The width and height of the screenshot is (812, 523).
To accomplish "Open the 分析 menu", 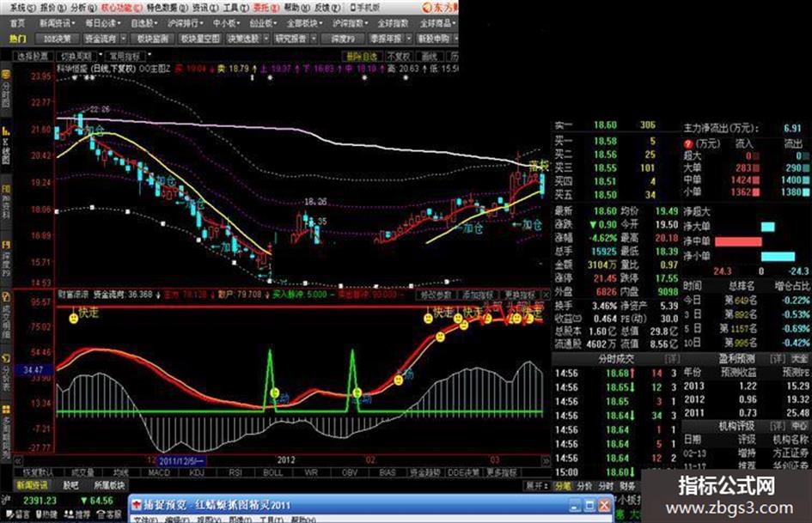I will click(x=83, y=7).
